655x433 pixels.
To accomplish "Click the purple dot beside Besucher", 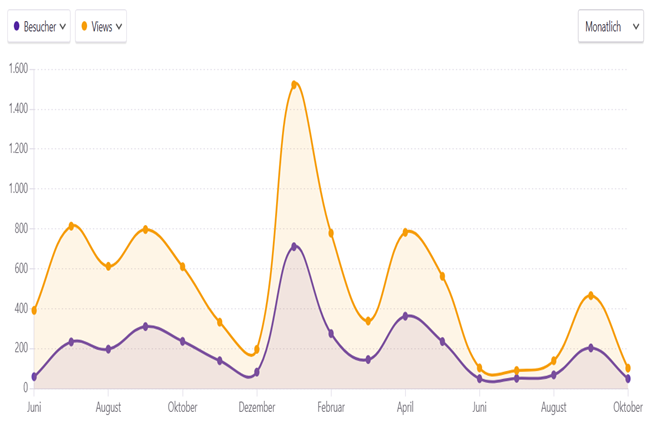I will (17, 27).
